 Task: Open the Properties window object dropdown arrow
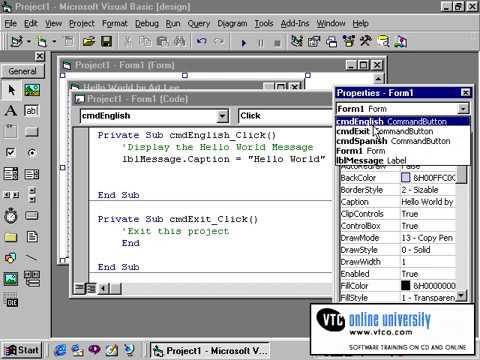coord(463,109)
